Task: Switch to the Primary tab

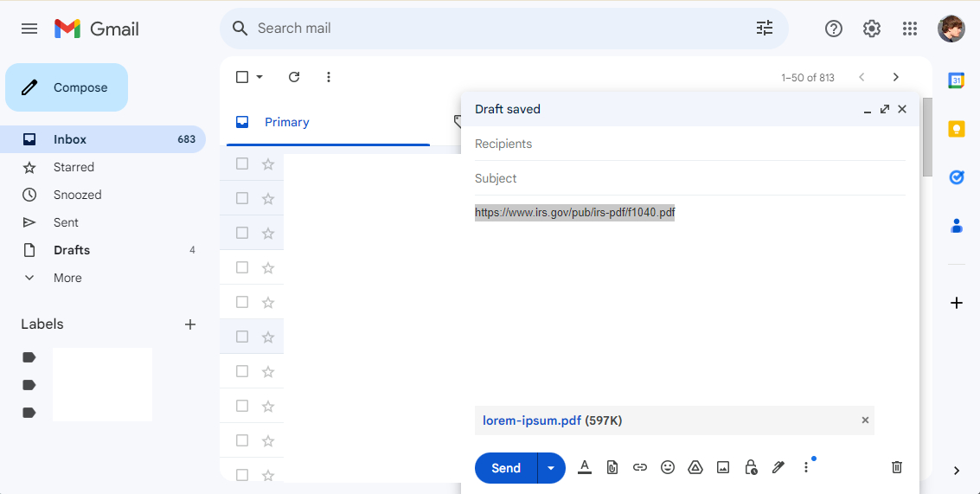Action: [328, 122]
